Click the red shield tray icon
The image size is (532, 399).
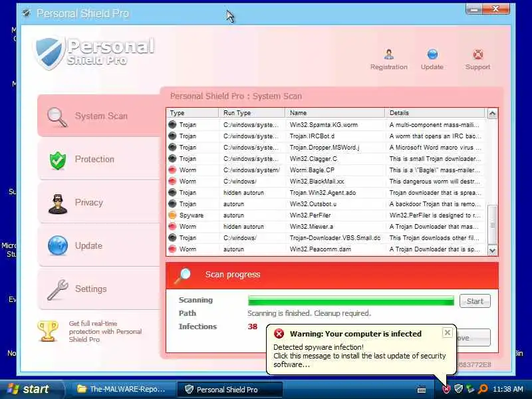pos(446,389)
